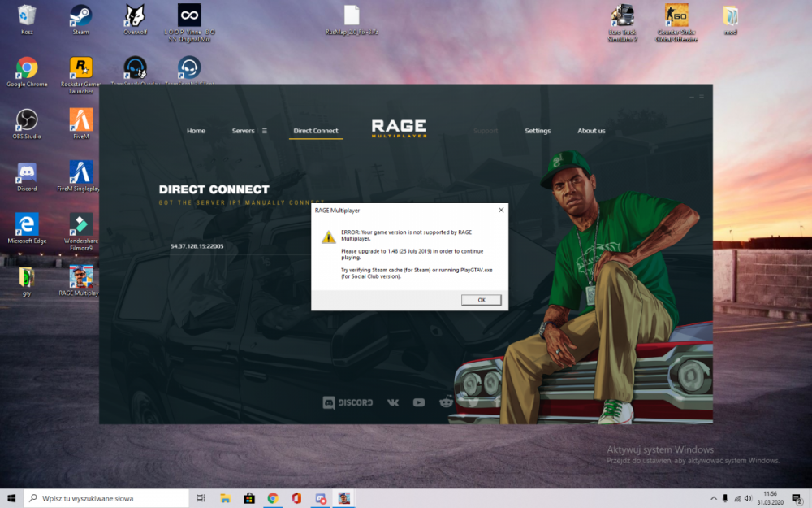
Task: Launch Steam from the desktop
Action: [80, 20]
